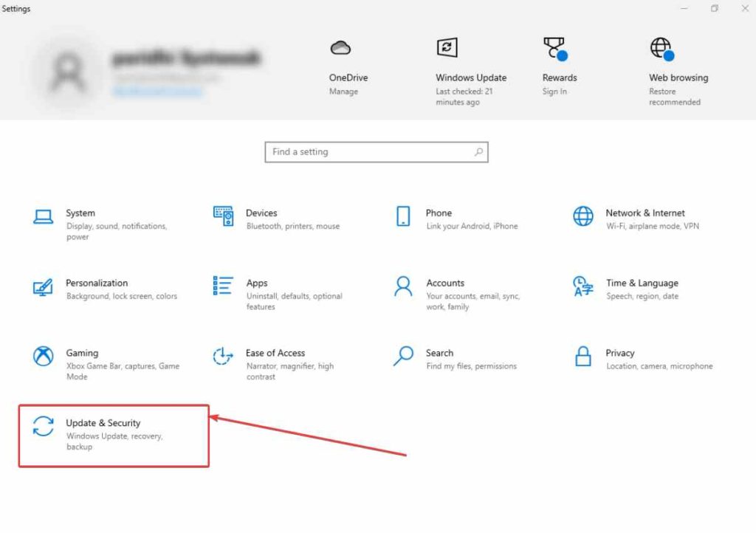Open Accounts settings
This screenshot has width=756, height=533.
pyautogui.click(x=445, y=288)
